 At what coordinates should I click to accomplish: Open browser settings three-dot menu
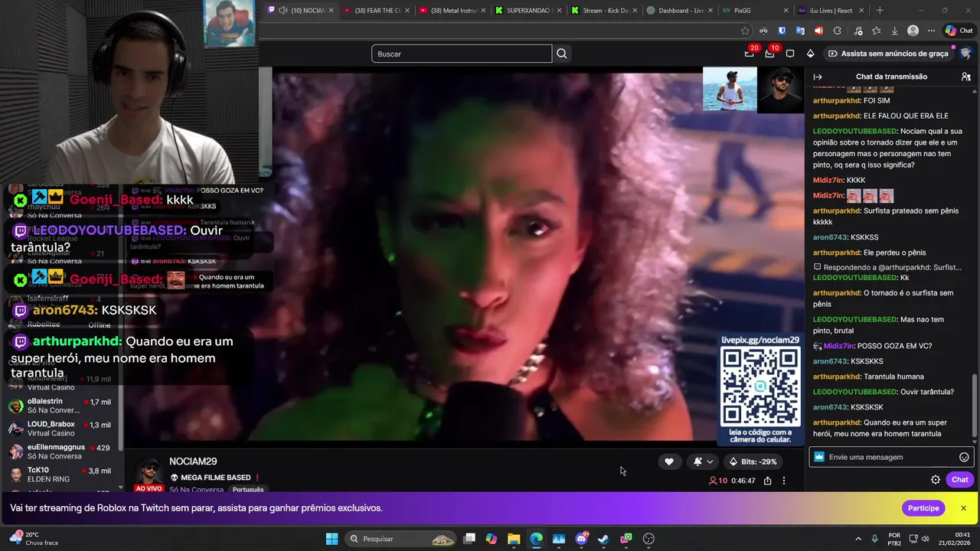(x=931, y=31)
